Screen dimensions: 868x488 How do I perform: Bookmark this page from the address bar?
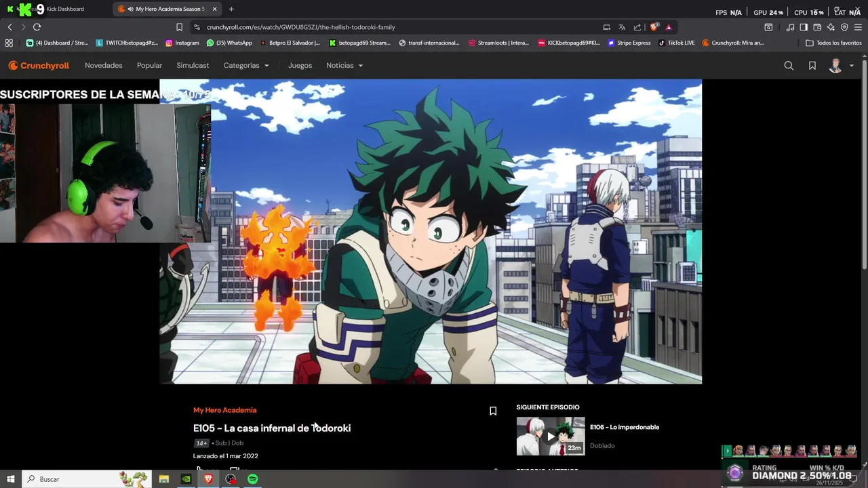tap(179, 27)
